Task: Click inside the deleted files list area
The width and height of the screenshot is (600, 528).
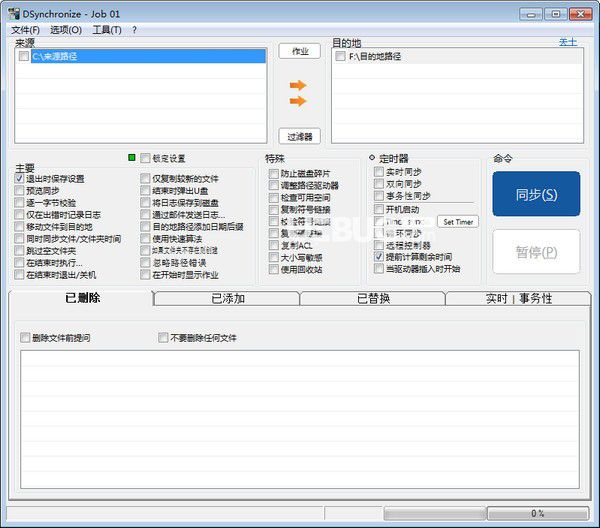Action: point(300,419)
